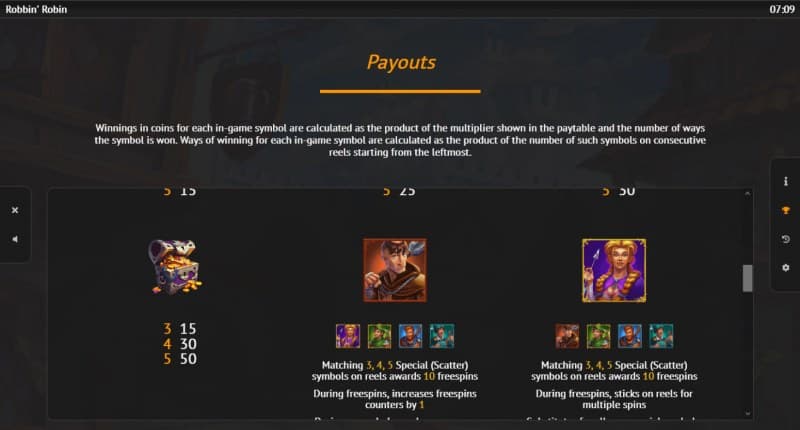Screen dimensions: 800x430
Task: Click the small teal icon under blonde woman
Action: point(660,336)
